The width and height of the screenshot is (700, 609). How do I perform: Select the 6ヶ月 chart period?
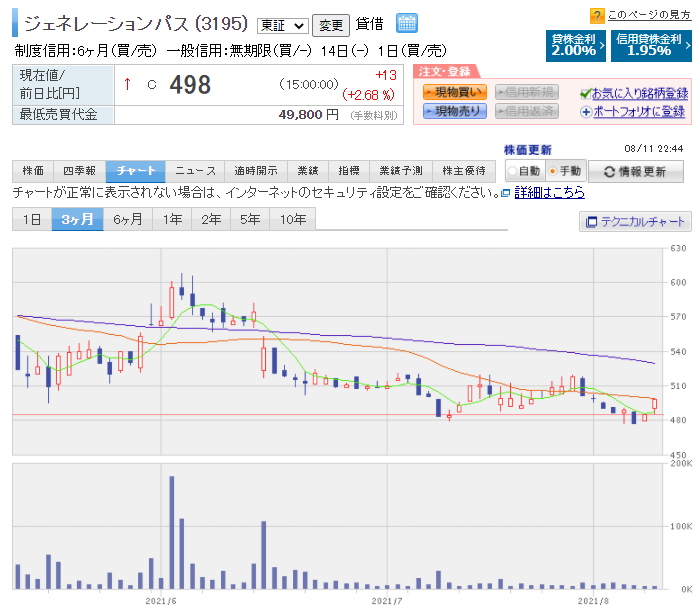(128, 220)
